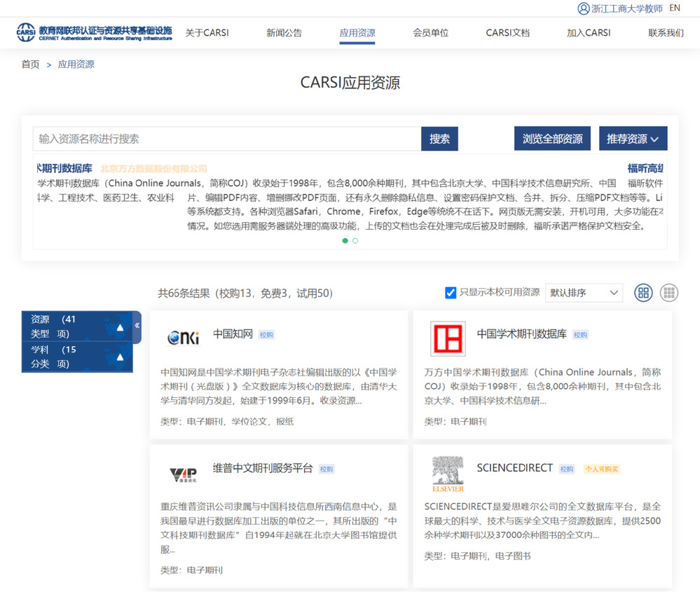Image resolution: width=700 pixels, height=592 pixels.
Task: Expand the 推荐资源 dropdown button
Action: click(x=633, y=139)
